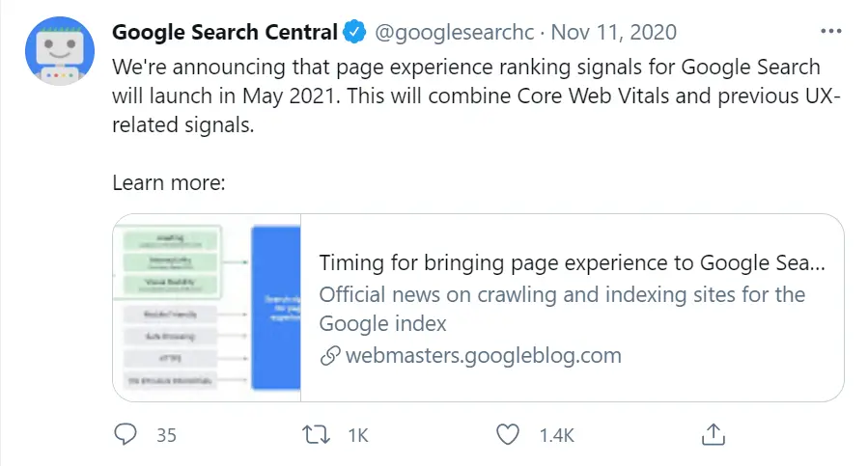Open the Google Search Central display name
This screenshot has height=466, width=868.
225,32
